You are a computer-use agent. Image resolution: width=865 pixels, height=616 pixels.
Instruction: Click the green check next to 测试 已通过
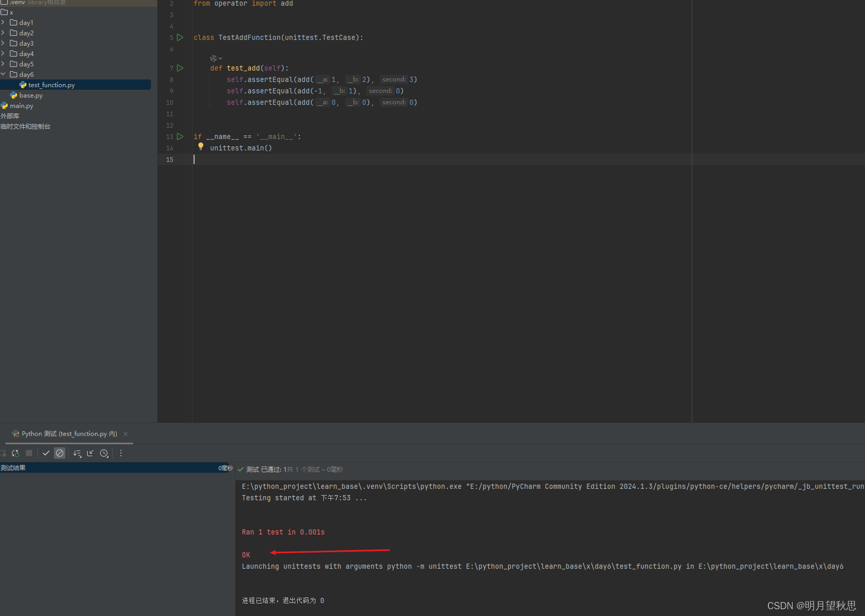tap(241, 469)
